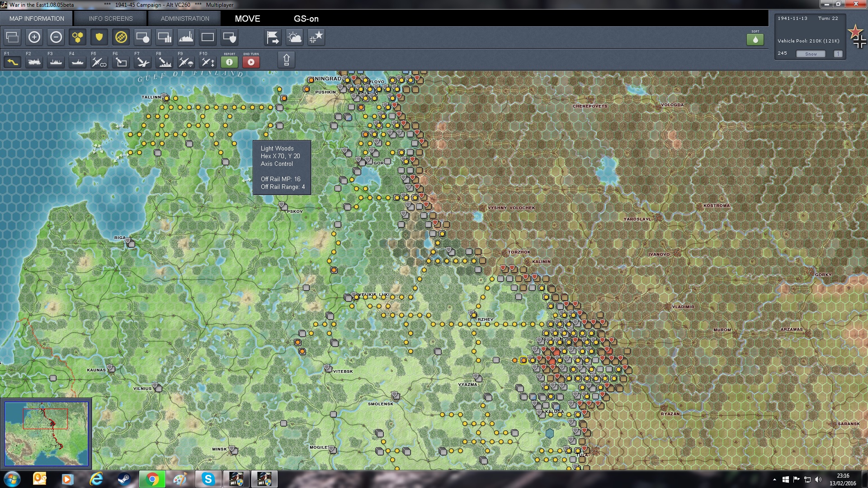Toggle the unit shield display button
Image resolution: width=868 pixels, height=488 pixels.
[x=99, y=38]
